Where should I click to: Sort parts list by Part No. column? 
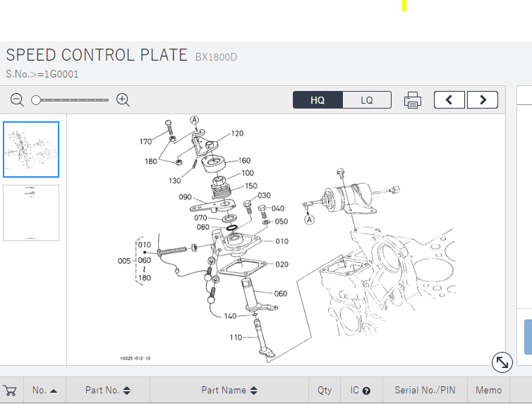click(x=107, y=390)
